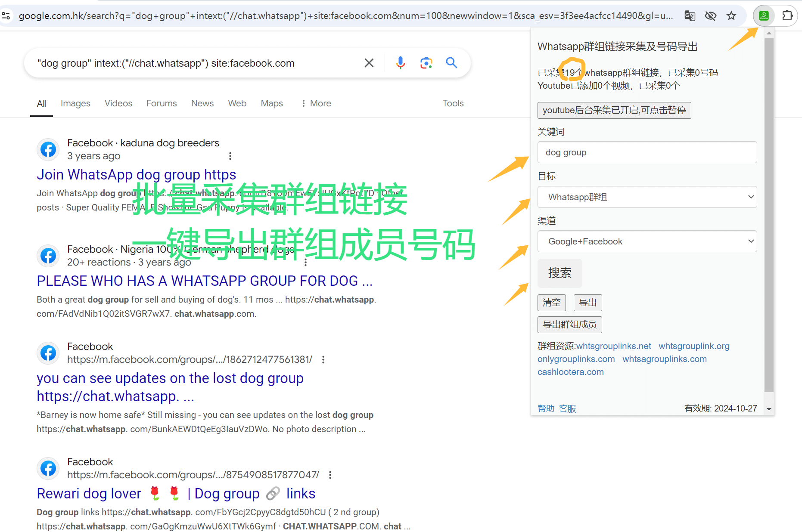Image resolution: width=802 pixels, height=532 pixels.
Task: Click the popup scrollbar up arrow
Action: click(769, 33)
